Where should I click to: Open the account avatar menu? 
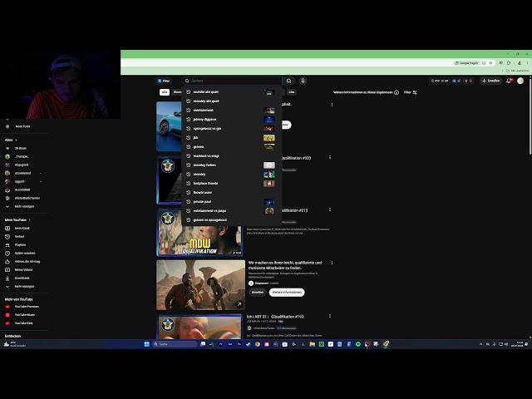point(520,81)
